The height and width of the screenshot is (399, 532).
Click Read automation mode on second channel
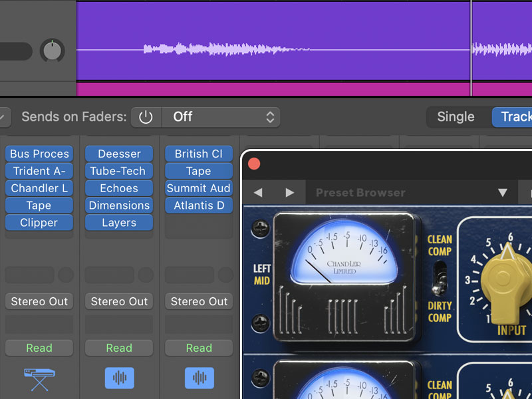point(119,348)
